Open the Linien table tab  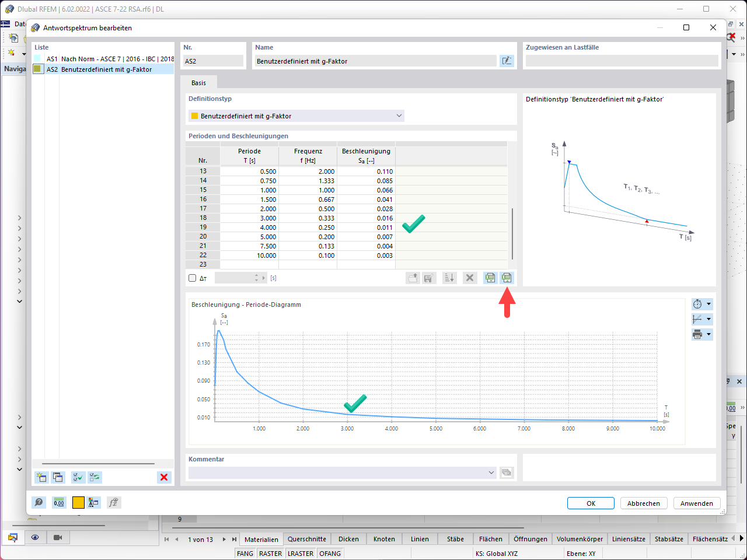pos(420,539)
